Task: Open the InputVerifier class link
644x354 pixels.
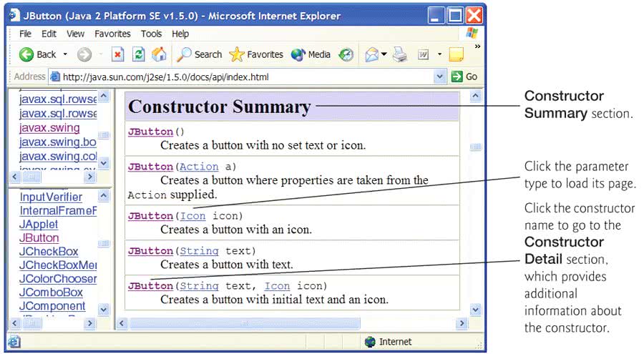Action: [51, 197]
